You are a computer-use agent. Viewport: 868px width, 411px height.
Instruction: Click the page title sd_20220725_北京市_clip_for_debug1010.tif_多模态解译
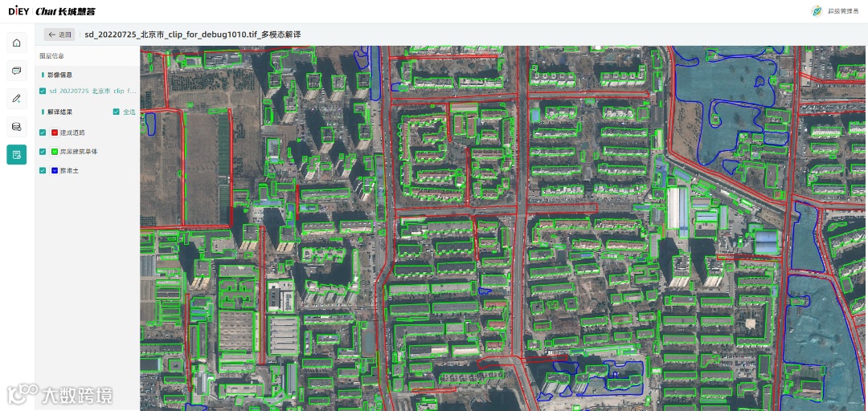coord(193,35)
